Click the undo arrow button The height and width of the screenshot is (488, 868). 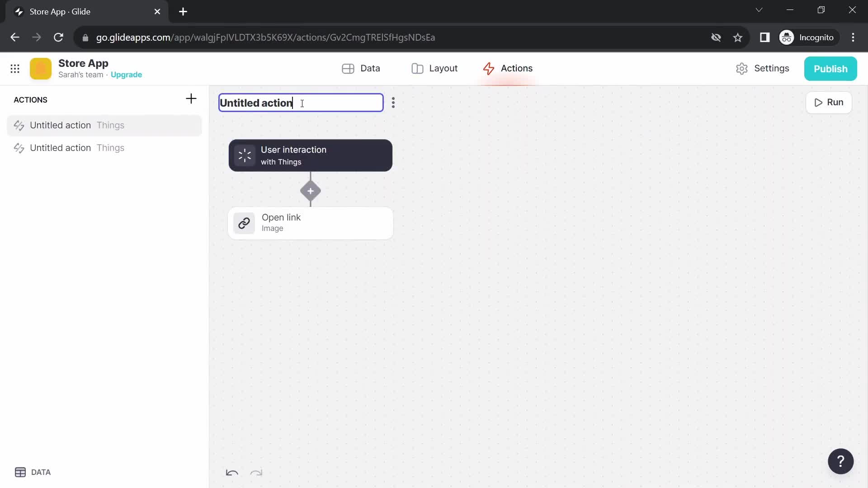tap(232, 473)
